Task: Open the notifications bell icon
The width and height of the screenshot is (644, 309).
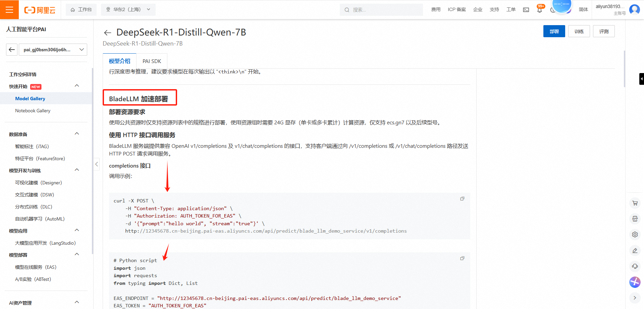Action: point(540,10)
